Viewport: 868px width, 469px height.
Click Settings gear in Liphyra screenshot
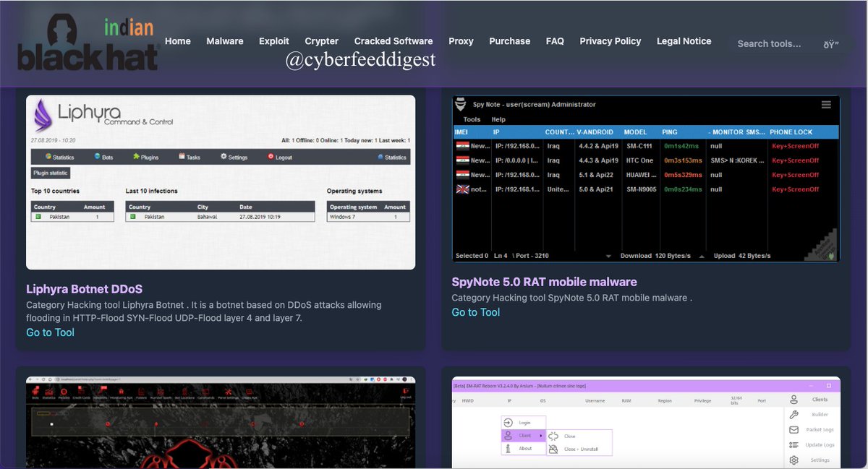point(234,157)
